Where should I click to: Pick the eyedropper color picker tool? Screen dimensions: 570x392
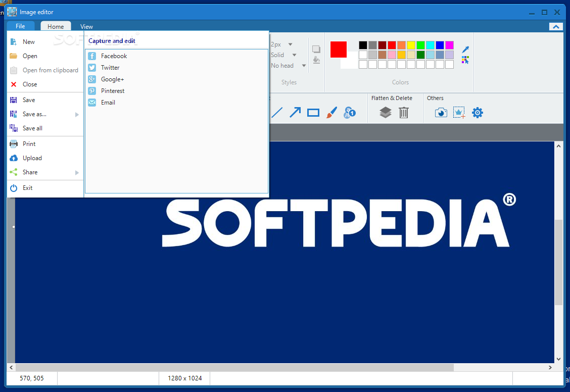pos(465,50)
